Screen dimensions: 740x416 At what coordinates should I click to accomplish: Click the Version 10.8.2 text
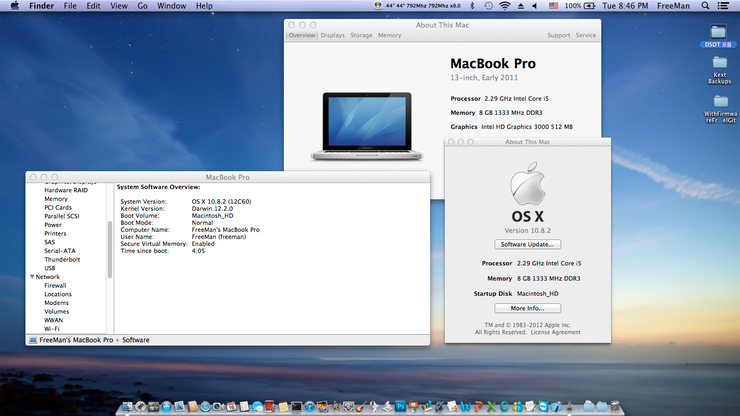tap(528, 230)
